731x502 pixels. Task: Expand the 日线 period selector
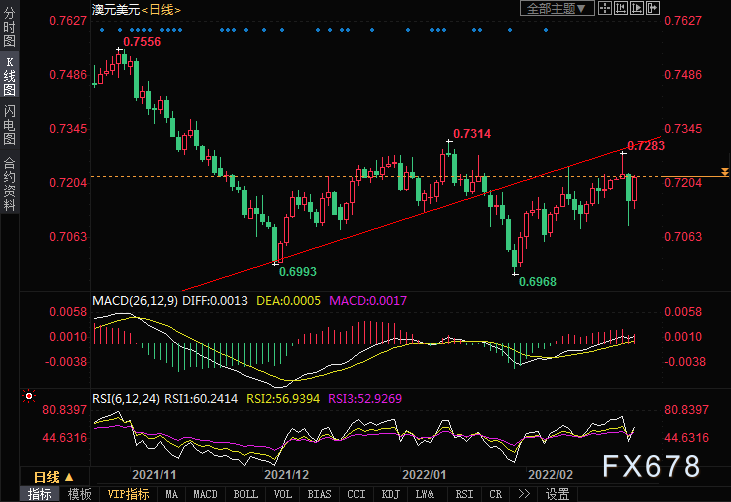coord(54,477)
